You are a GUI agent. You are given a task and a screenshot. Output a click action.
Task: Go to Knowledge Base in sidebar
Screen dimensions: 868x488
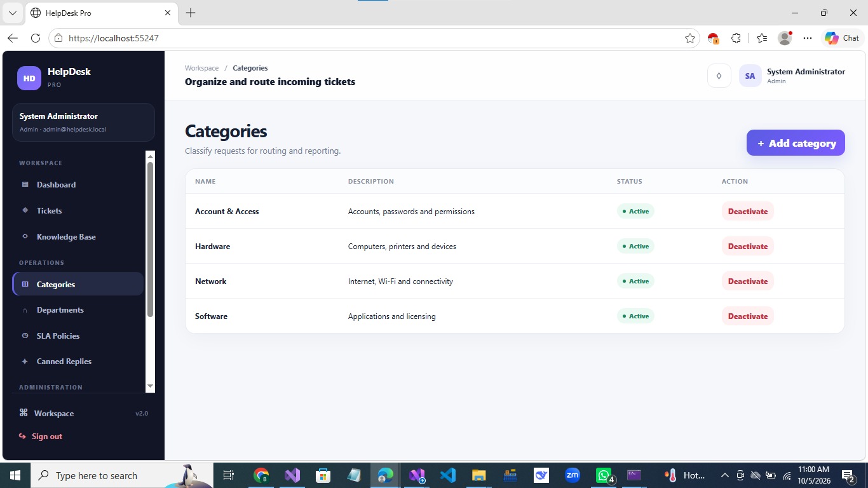pos(78,237)
